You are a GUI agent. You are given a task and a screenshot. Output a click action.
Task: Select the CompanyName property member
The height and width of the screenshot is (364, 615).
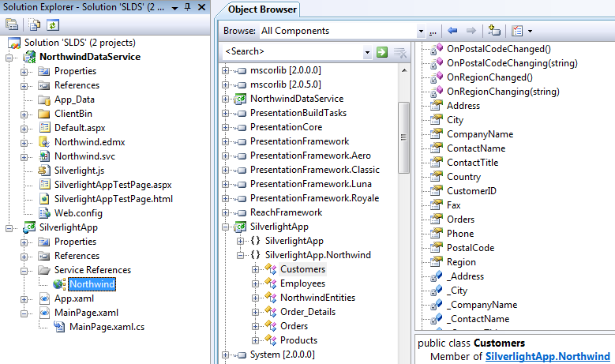point(480,134)
